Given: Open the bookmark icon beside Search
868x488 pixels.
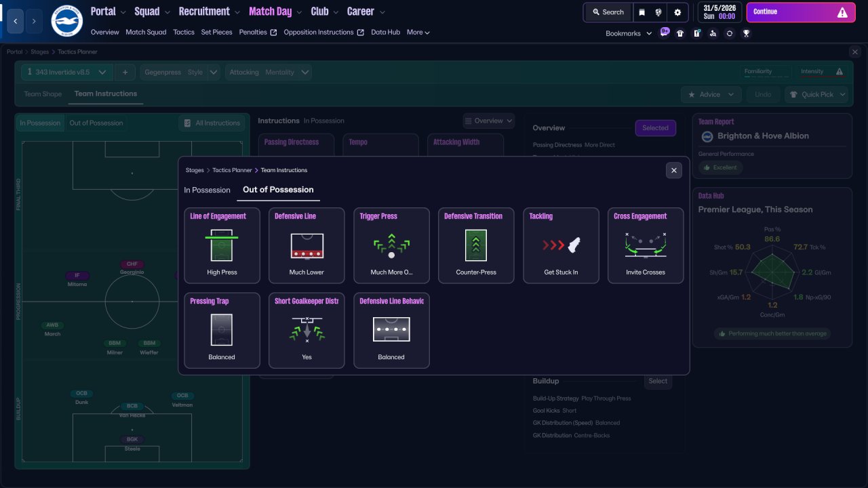Looking at the screenshot, I should 642,12.
